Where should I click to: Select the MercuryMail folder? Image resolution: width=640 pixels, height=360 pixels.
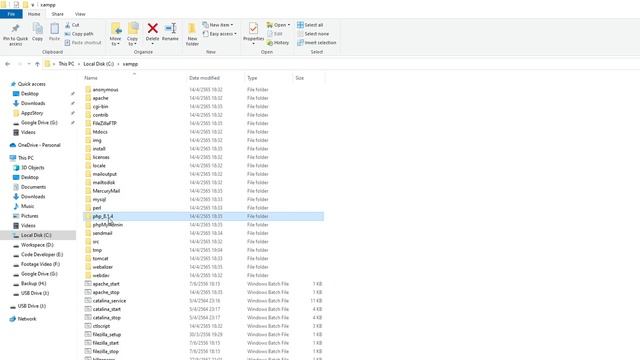pos(106,191)
